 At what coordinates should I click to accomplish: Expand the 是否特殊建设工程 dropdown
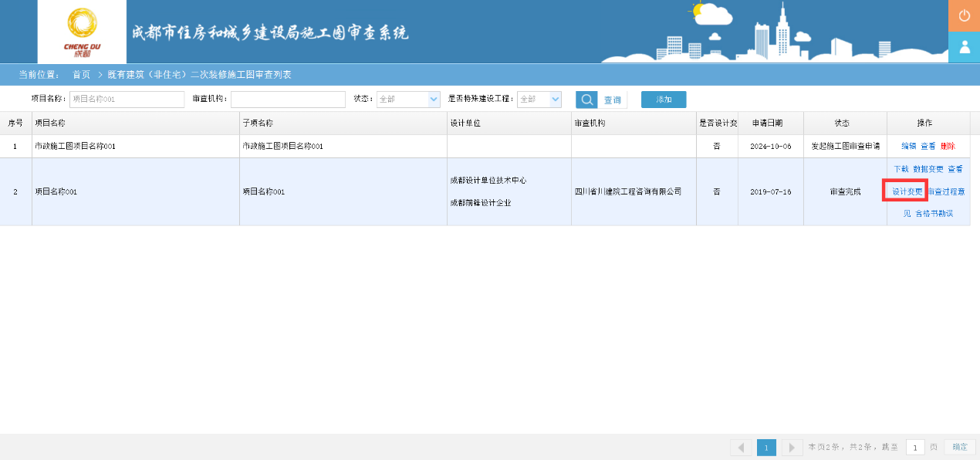click(539, 99)
